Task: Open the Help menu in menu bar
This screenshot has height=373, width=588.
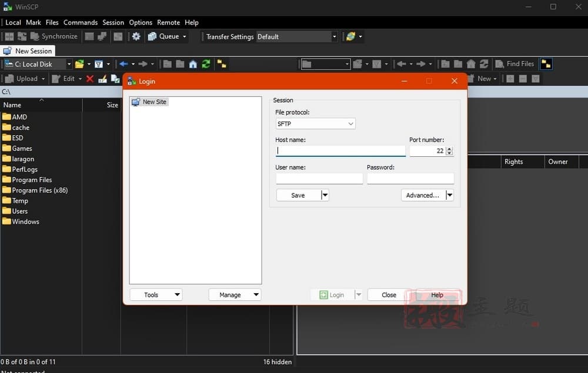Action: pos(192,22)
